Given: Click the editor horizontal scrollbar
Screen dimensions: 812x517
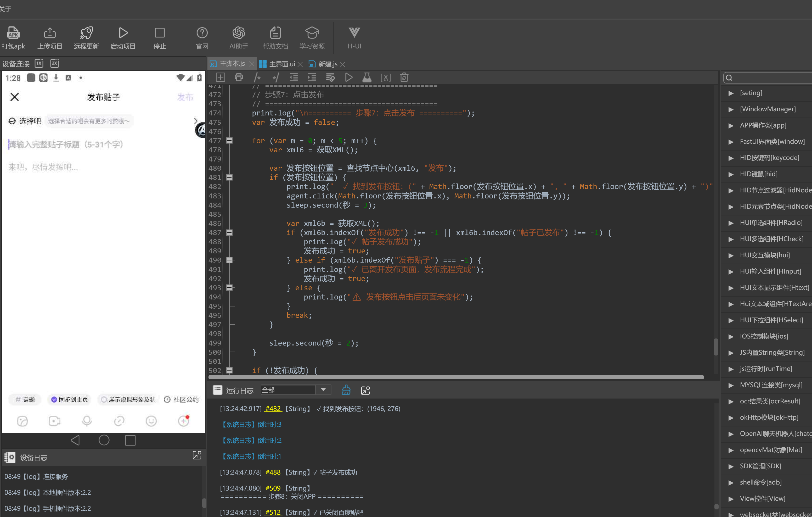Looking at the screenshot, I should pyautogui.click(x=456, y=377).
